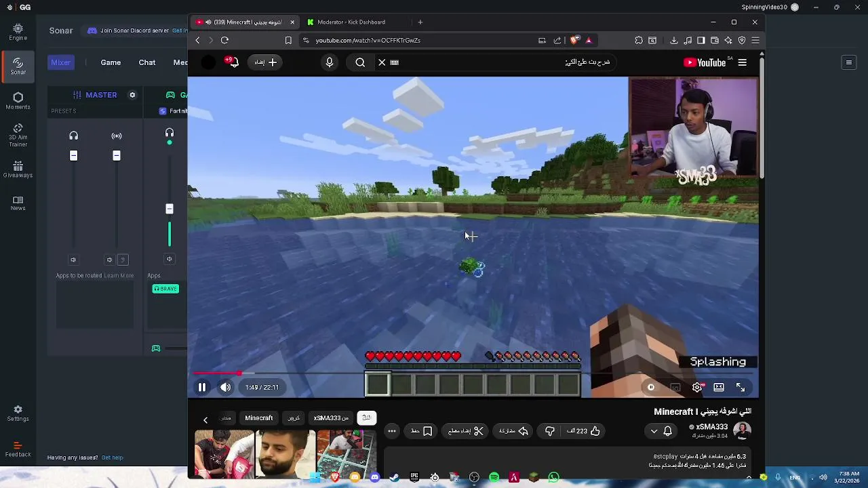Select the Mixer tab in Sonar
The height and width of the screenshot is (488, 868).
(60, 62)
